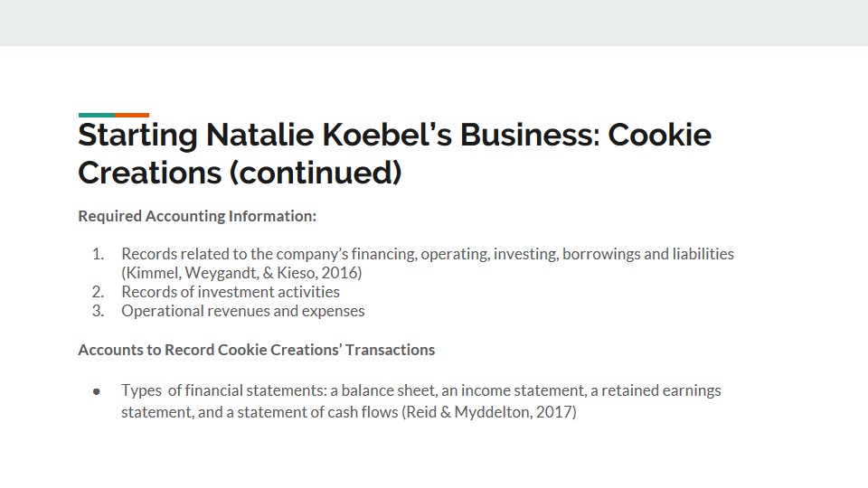Select the "Records related to the company's financing" line

point(428,254)
